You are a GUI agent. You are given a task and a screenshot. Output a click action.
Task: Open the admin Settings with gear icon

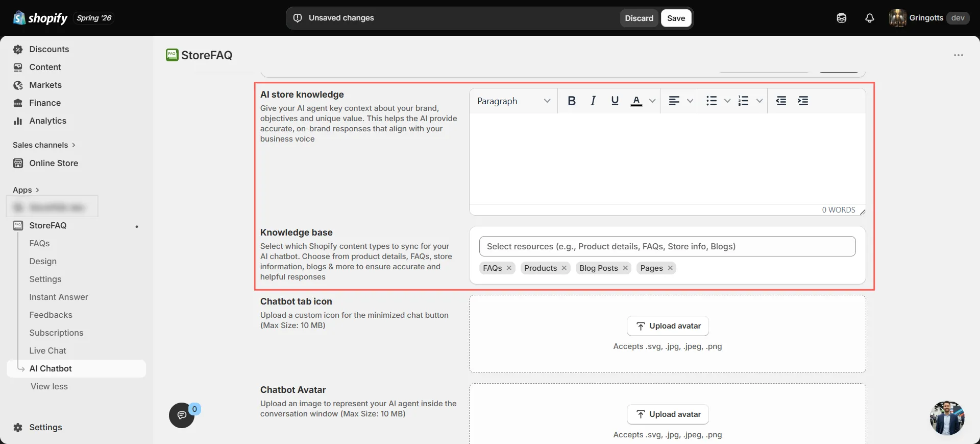tap(45, 427)
